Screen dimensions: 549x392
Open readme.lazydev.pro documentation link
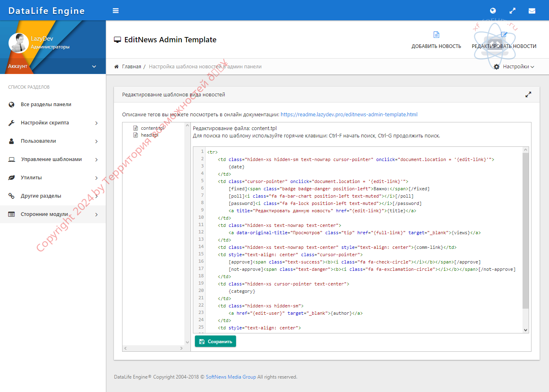pos(349,115)
